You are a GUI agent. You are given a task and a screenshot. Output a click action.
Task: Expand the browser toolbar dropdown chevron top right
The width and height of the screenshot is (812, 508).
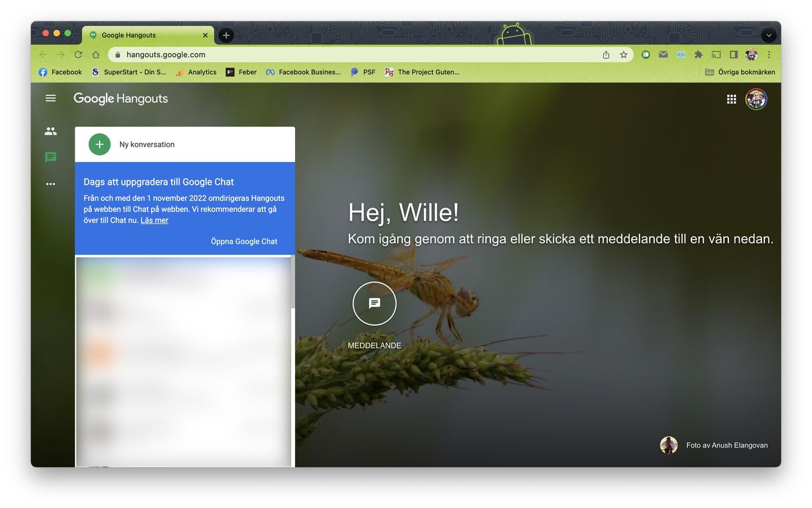[x=769, y=35]
